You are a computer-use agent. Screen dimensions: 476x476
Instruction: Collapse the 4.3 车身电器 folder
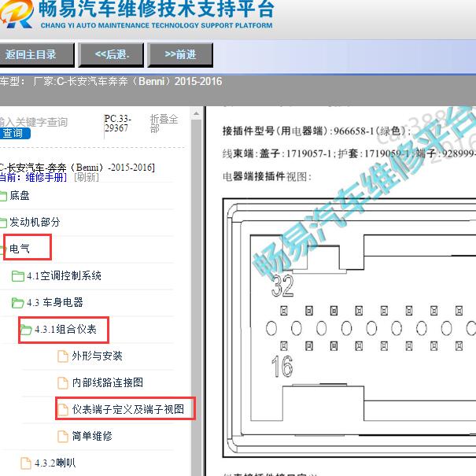click(x=55, y=302)
